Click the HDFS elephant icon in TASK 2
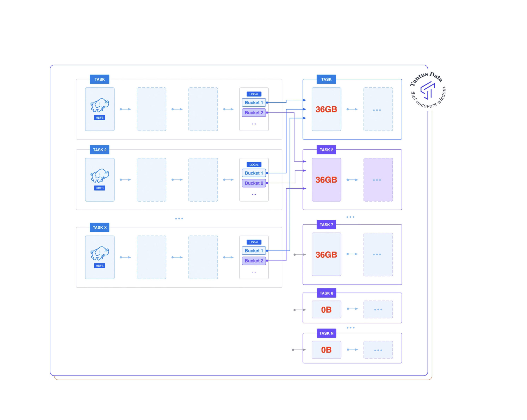The height and width of the screenshot is (420, 527). pos(100,176)
